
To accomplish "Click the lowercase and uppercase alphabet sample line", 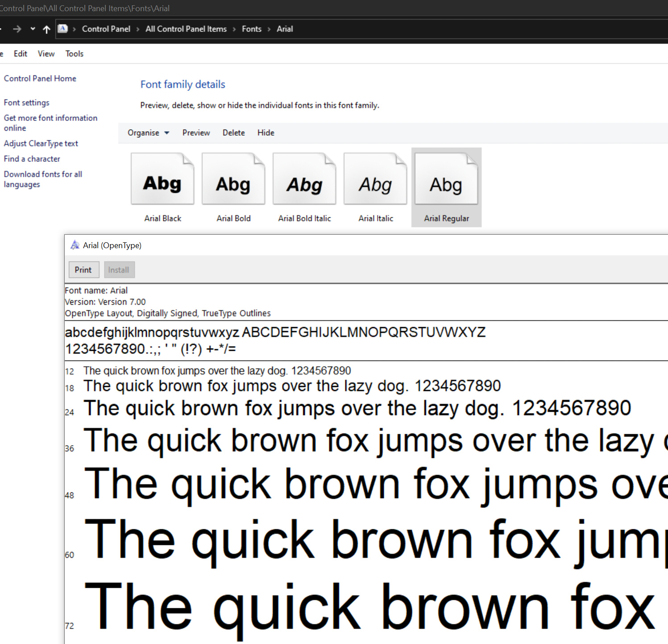I will point(275,332).
